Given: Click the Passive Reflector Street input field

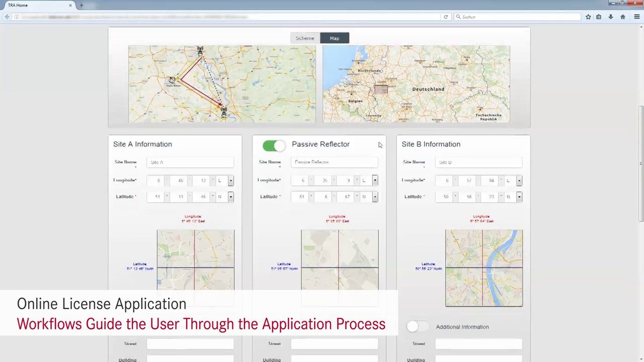Looking at the screenshot, I should pyautogui.click(x=335, y=344).
